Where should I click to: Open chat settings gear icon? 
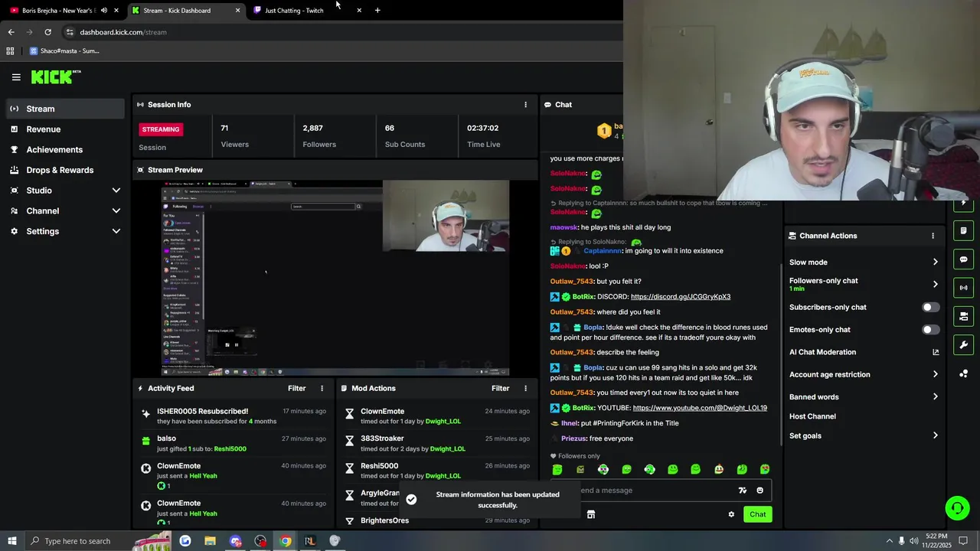(x=731, y=514)
